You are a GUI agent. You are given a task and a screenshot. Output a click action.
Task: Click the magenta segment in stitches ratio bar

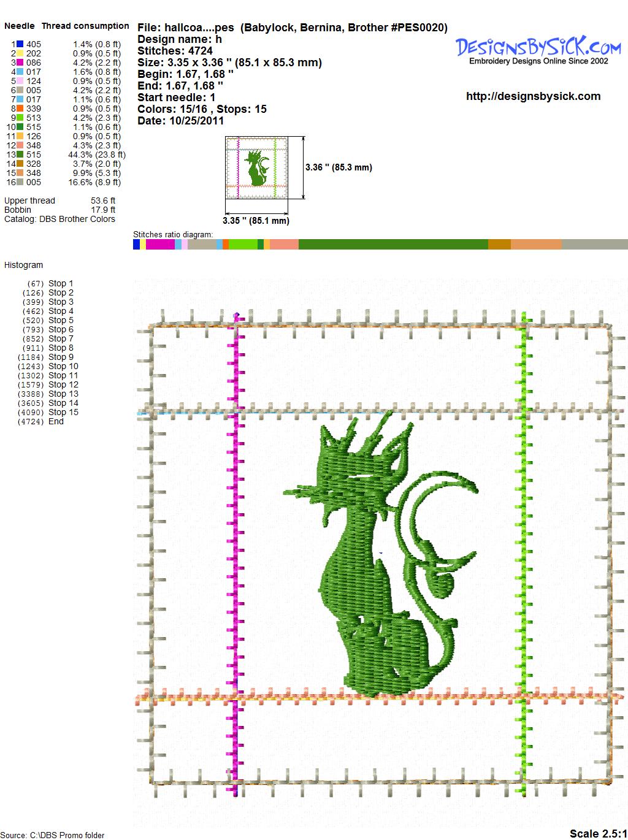tap(160, 245)
